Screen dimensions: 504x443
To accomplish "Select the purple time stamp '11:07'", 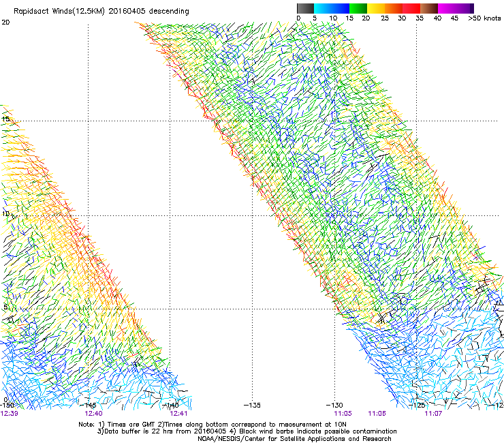I will [x=433, y=414].
